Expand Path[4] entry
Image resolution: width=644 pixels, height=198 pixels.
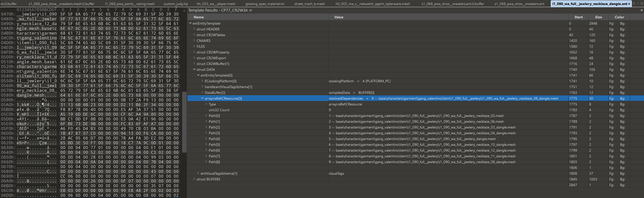(206, 139)
